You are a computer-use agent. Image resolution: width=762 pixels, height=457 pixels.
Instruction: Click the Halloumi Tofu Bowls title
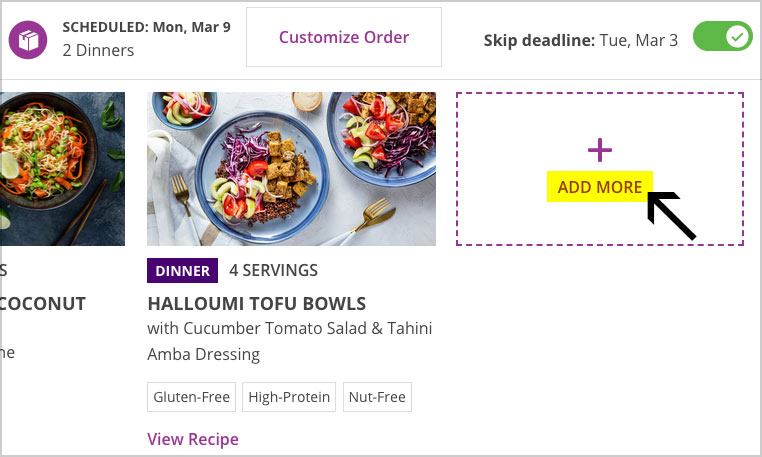point(257,303)
